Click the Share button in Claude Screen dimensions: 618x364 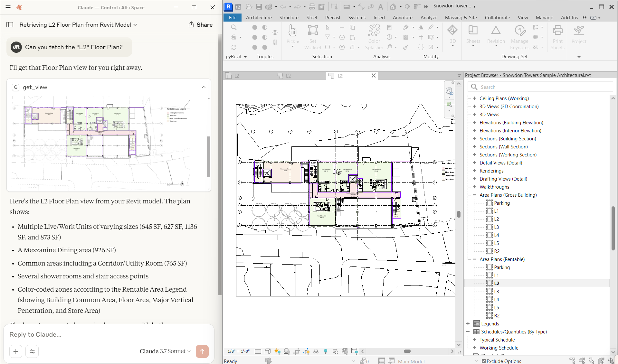pos(200,25)
